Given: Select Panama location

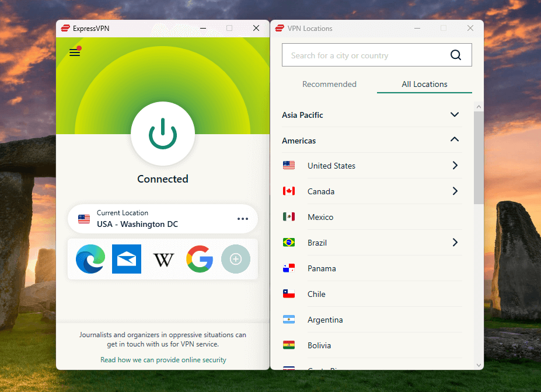Looking at the screenshot, I should coord(372,268).
